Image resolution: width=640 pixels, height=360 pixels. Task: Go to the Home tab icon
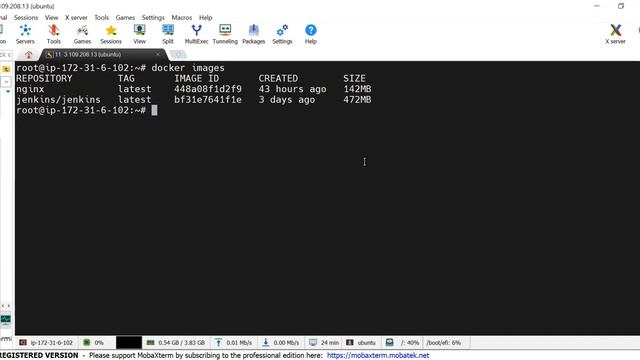29,55
